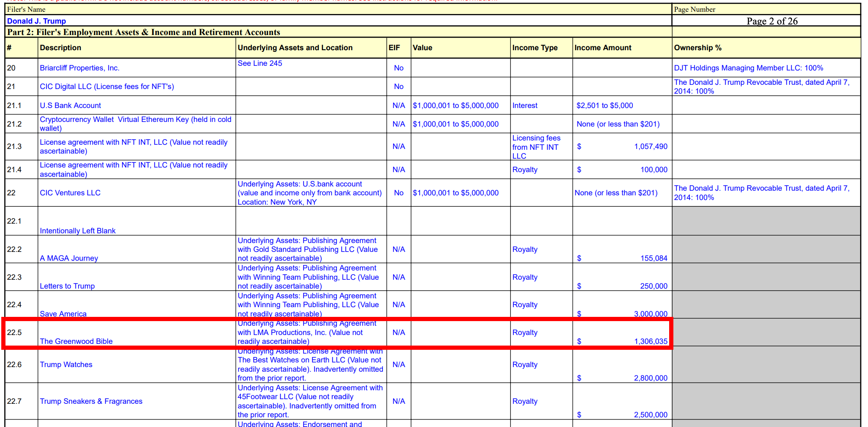Click the 'Income Type' column header
The image size is (868, 427).
(534, 48)
